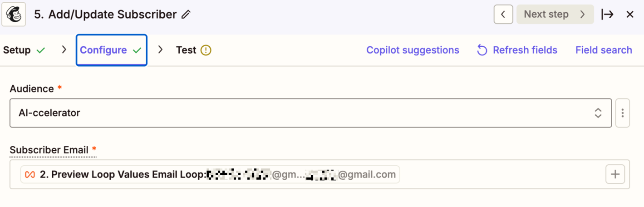Expand panel using the arrow-to-bar icon
The width and height of the screenshot is (644, 207).
click(607, 15)
